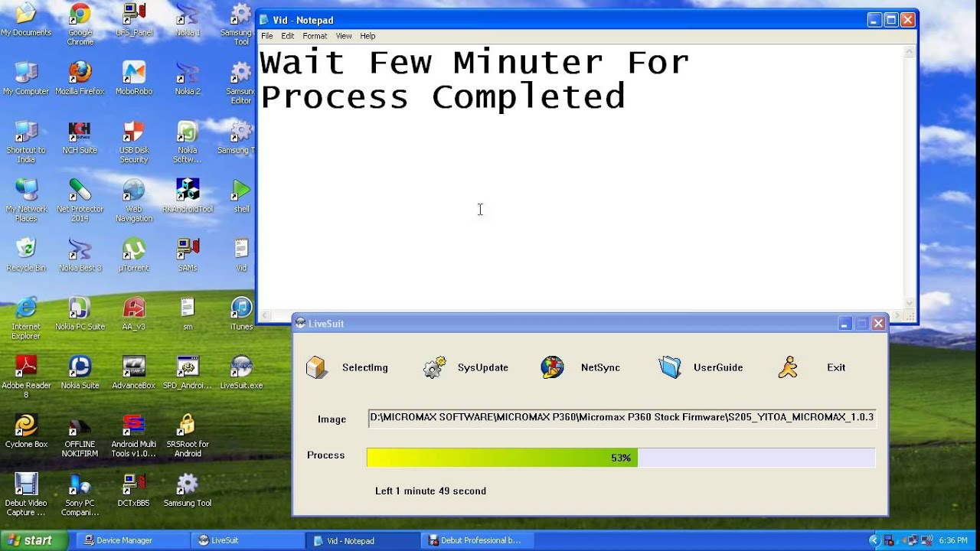Select the My Network Places icon

(x=26, y=201)
